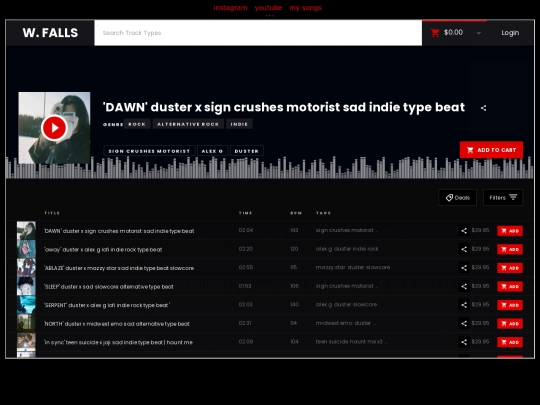The width and height of the screenshot is (540, 405).
Task: Share the 'SERPENT' track row
Action: 464,305
